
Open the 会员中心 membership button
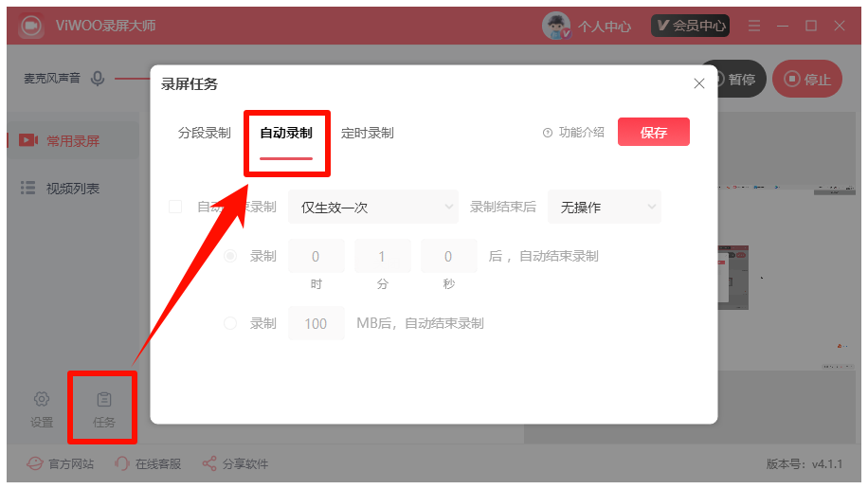[x=690, y=26]
